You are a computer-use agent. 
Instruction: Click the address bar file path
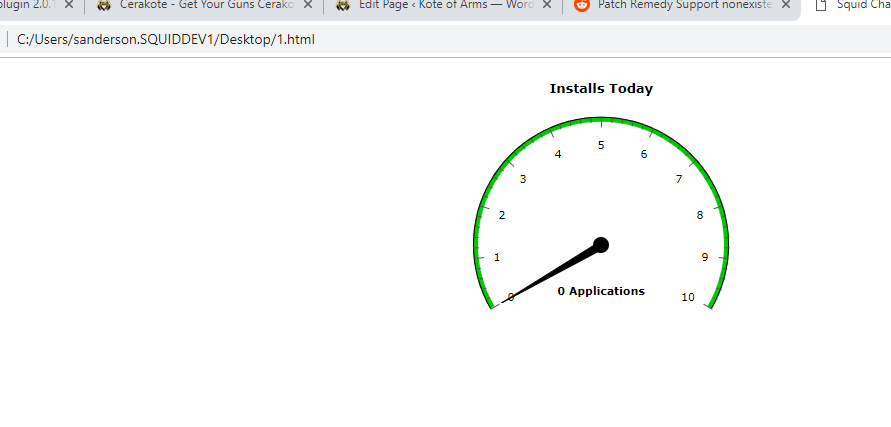[x=166, y=40]
